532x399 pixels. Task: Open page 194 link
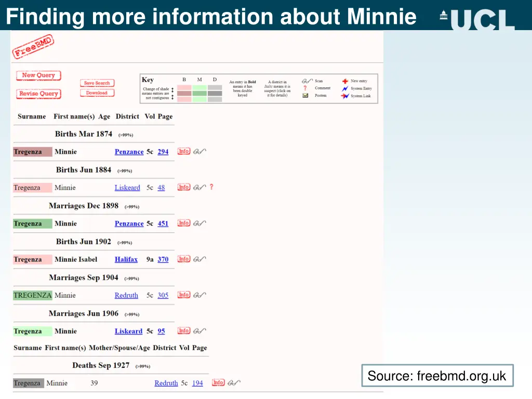(x=197, y=383)
